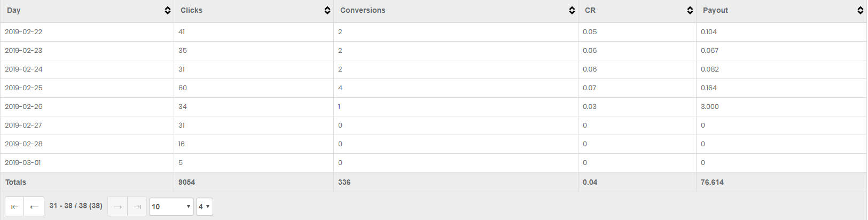This screenshot has height=220, width=868.
Task: Sort by Payout column sort arrows
Action: (861, 11)
